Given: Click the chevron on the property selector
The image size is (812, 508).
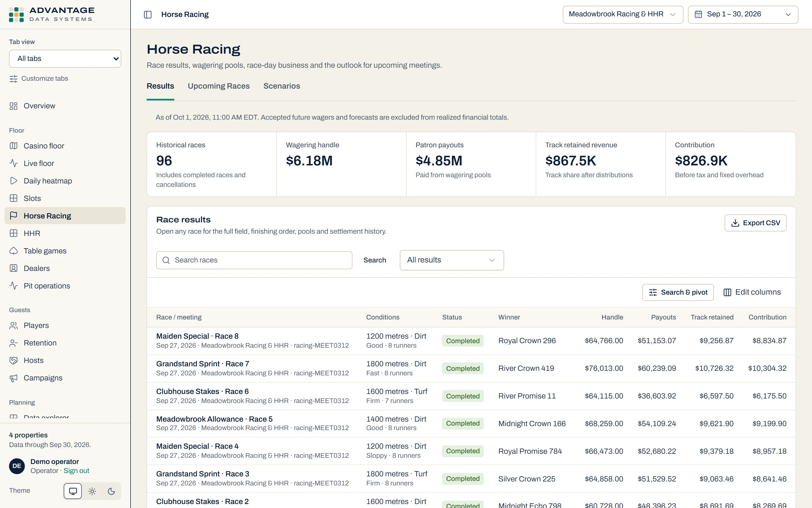Looking at the screenshot, I should 672,15.
